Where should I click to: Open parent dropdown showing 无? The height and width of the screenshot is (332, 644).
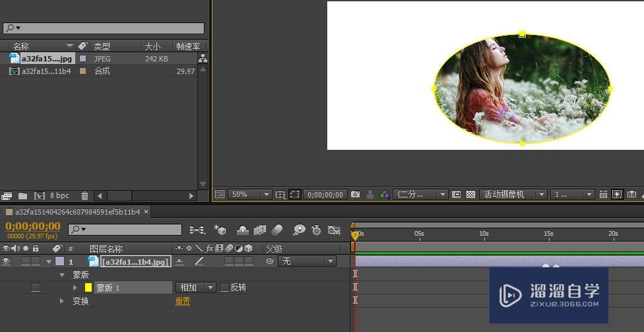[307, 261]
